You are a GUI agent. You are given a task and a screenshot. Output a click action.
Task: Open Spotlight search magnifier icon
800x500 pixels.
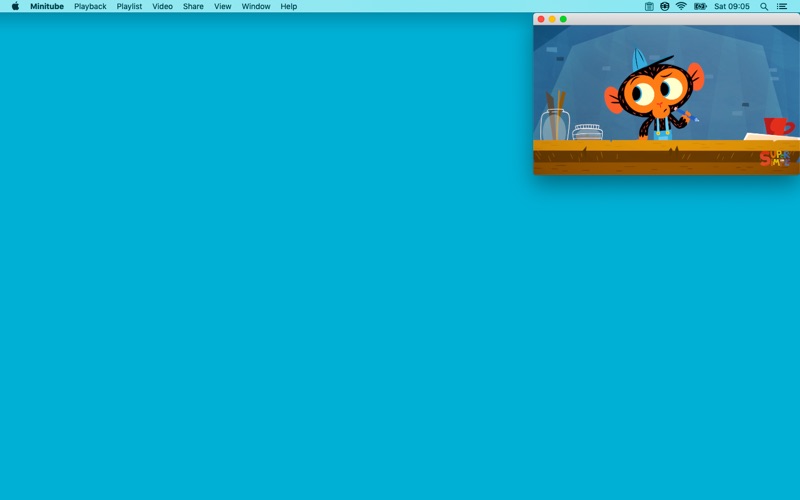click(x=764, y=6)
